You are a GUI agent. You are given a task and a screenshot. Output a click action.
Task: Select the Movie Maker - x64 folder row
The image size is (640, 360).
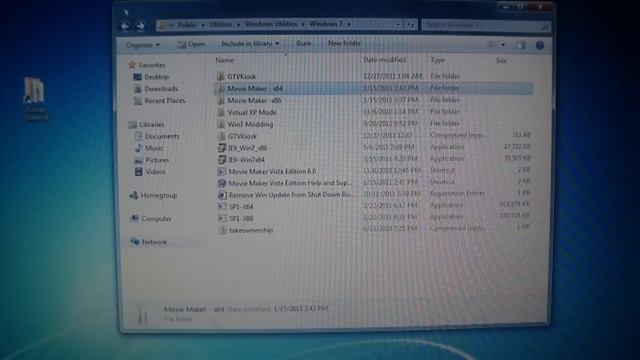(373, 88)
